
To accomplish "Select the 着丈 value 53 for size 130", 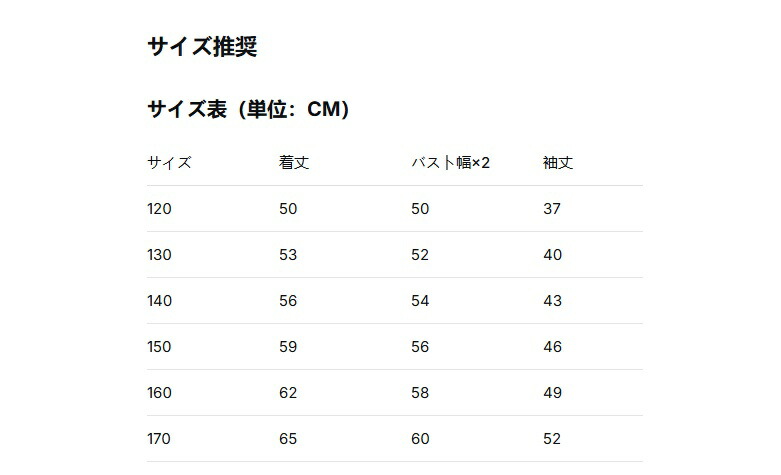I will pyautogui.click(x=288, y=255).
